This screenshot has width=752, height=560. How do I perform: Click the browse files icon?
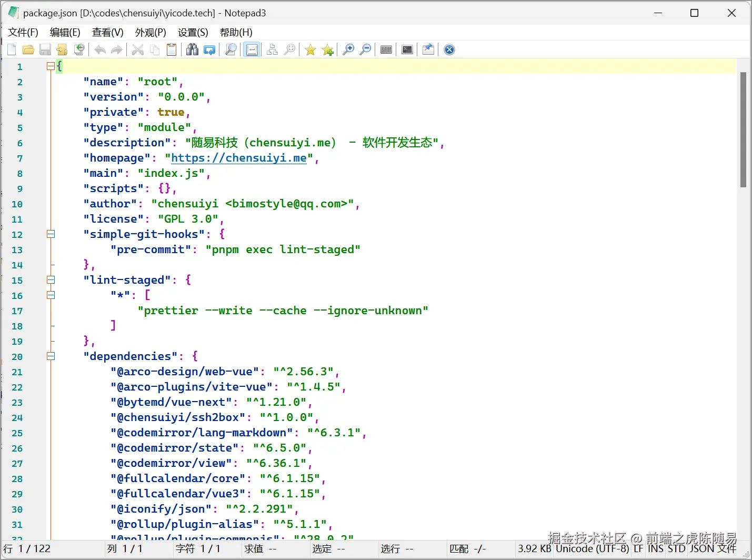(62, 49)
